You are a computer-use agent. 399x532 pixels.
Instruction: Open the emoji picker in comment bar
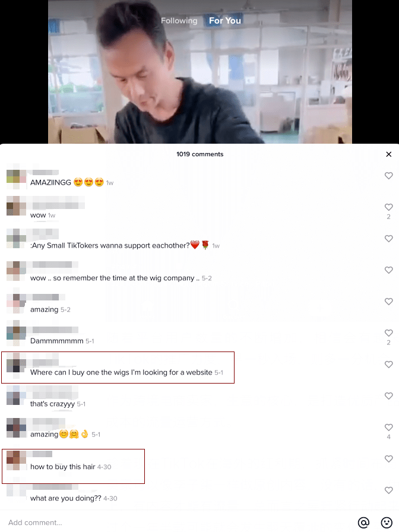pyautogui.click(x=387, y=522)
